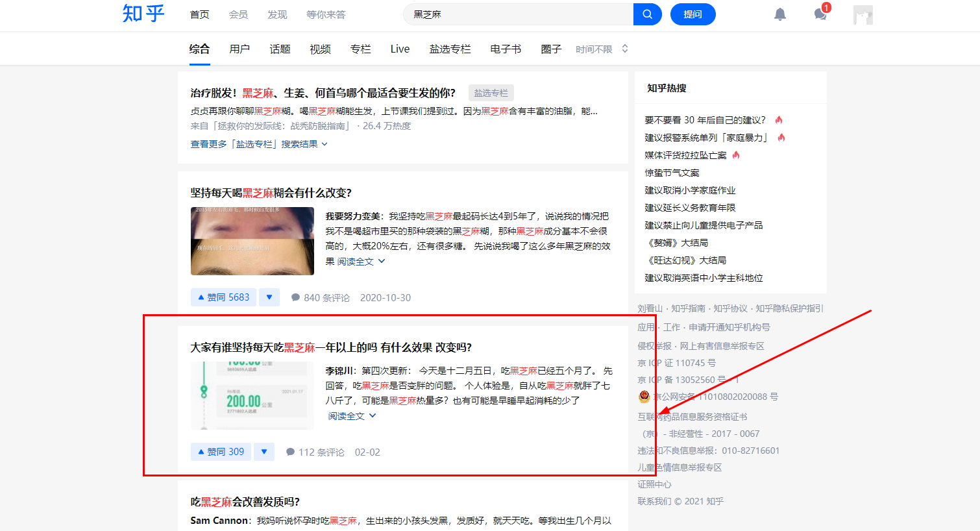Downvote the answer with 5683 upvotes
This screenshot has width=980, height=531.
click(x=269, y=297)
